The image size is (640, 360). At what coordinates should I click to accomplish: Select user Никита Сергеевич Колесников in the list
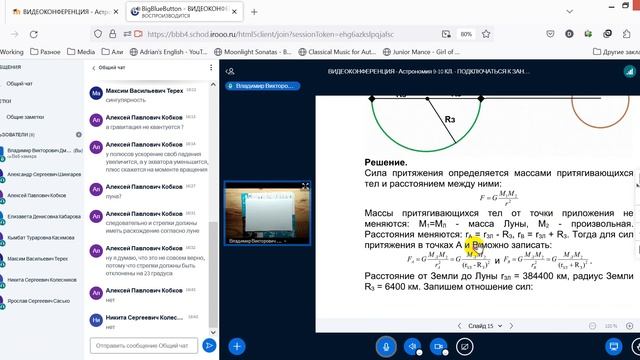(x=42, y=280)
